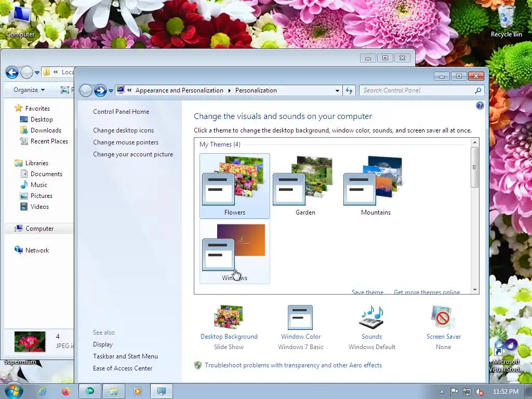Open Ease of Access Center link
532x399 pixels.
click(x=123, y=368)
